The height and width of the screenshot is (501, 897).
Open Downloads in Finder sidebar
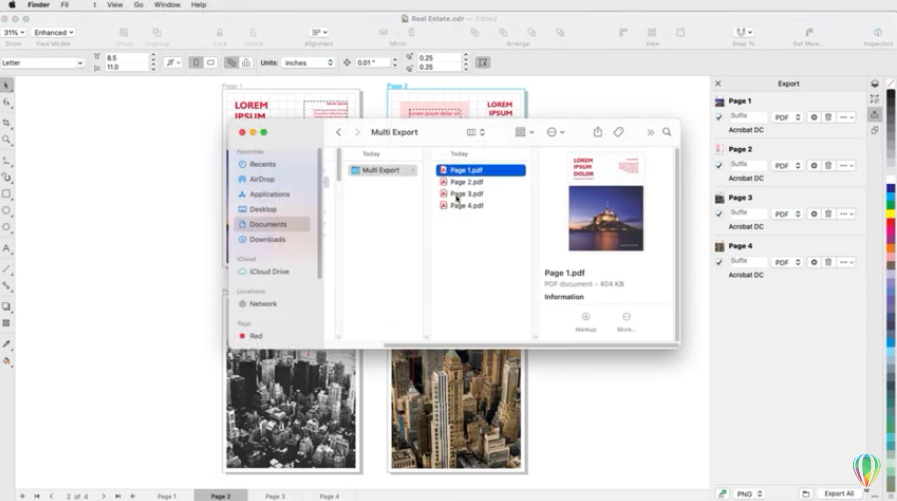click(x=272, y=239)
